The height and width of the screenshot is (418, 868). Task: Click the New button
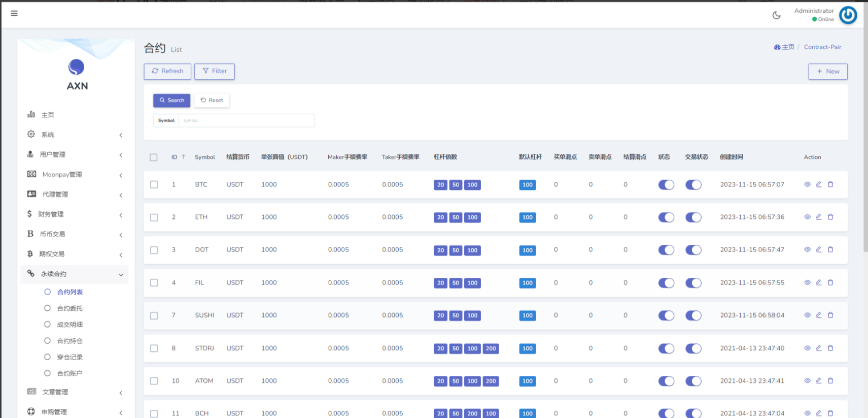click(827, 72)
